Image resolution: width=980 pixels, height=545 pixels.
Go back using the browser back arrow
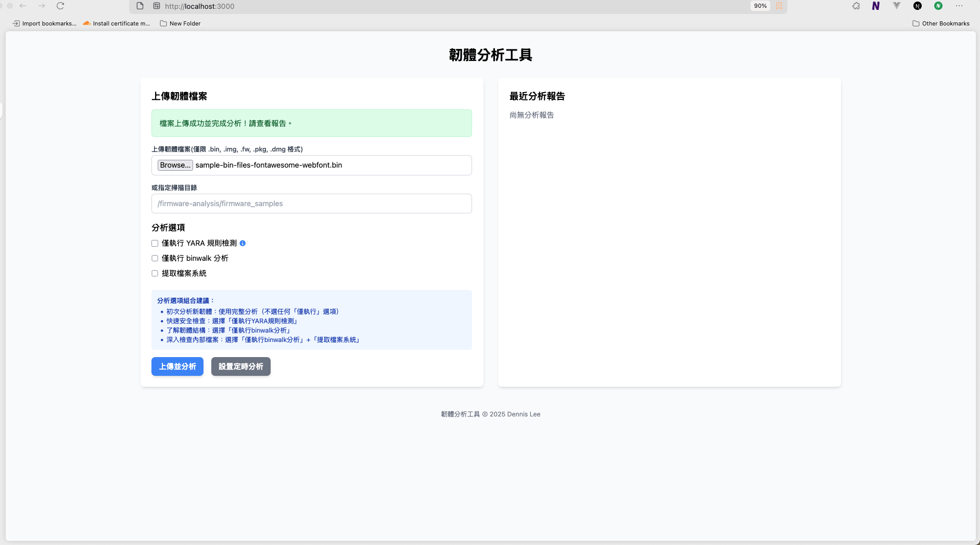[x=23, y=6]
